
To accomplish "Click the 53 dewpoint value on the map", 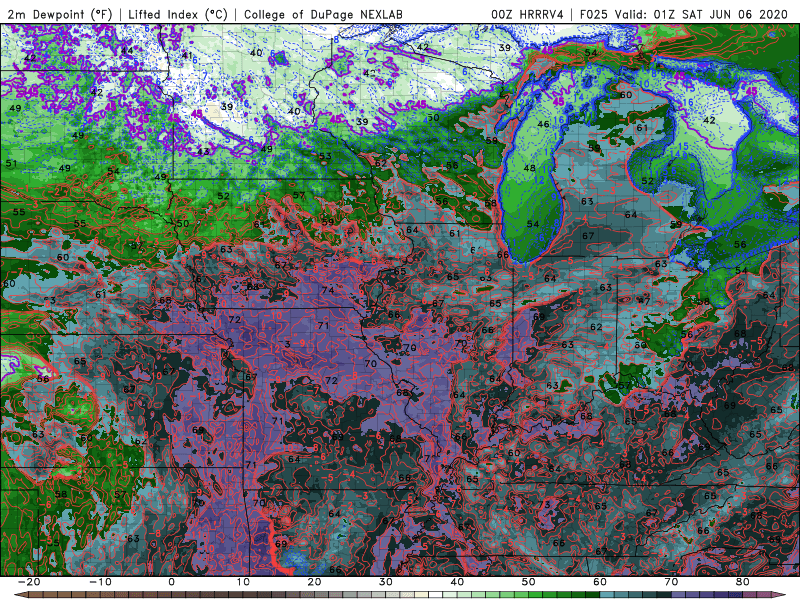I will point(325,156).
